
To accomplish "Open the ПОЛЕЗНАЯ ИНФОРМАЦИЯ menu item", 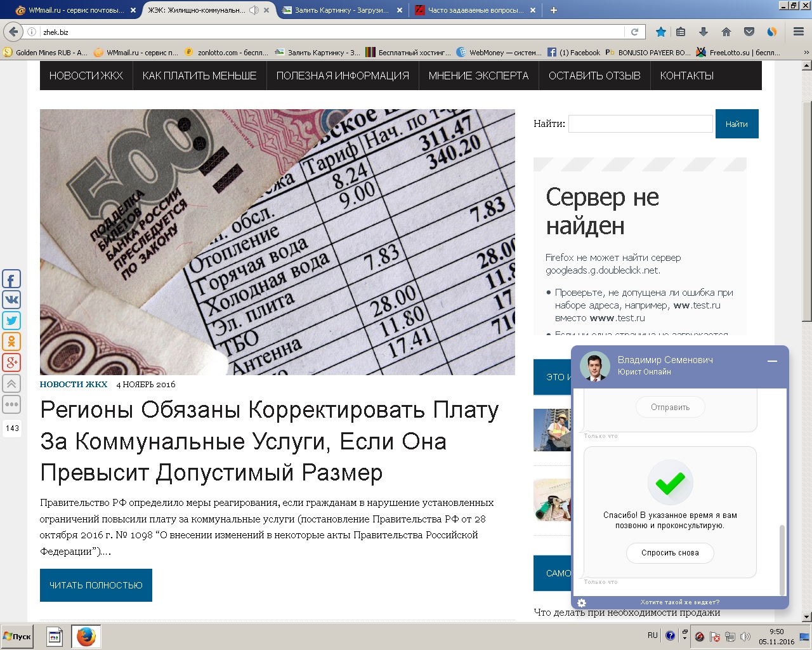I will tap(343, 76).
